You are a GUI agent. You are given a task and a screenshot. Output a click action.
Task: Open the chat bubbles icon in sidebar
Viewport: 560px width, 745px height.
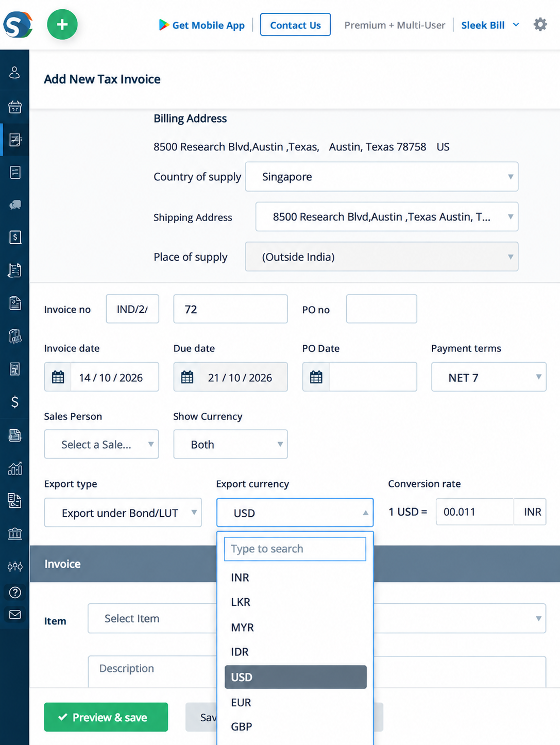[15, 205]
